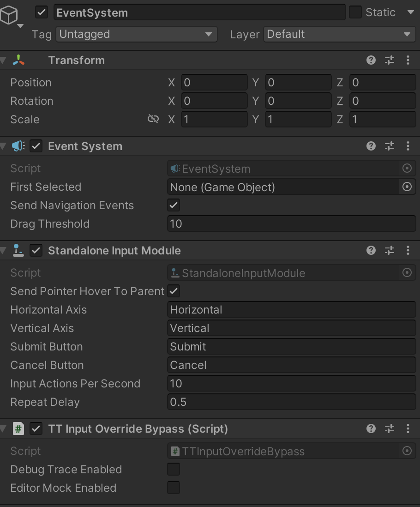This screenshot has width=420, height=507.
Task: Open the Event System three-dot context menu
Action: point(408,146)
